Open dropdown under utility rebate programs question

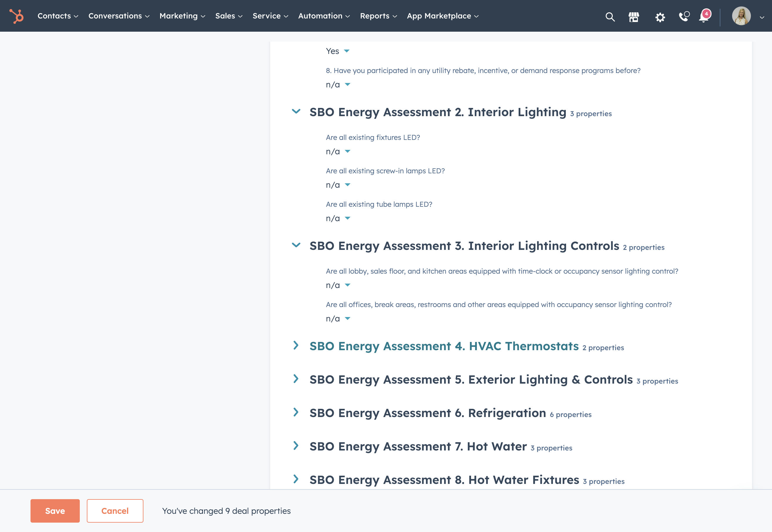338,85
